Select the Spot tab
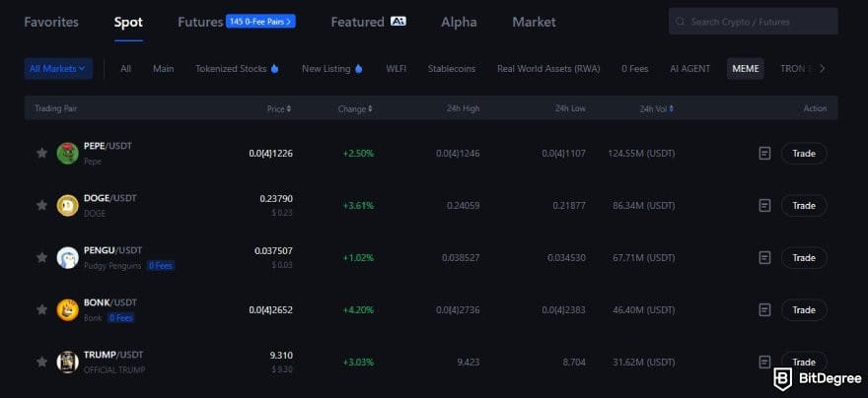This screenshot has width=868, height=398. point(128,22)
